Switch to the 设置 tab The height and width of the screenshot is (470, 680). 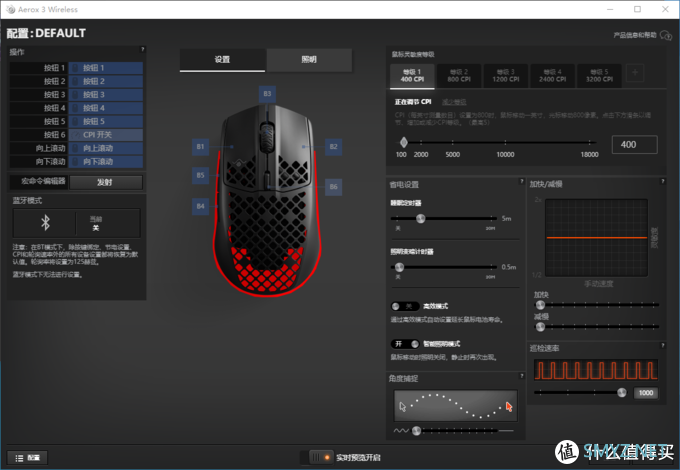coord(222,60)
